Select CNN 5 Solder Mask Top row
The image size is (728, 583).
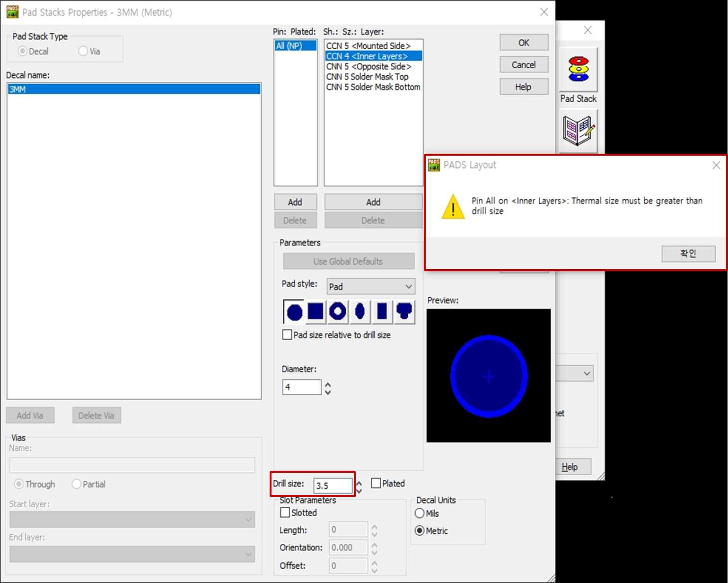(x=373, y=77)
